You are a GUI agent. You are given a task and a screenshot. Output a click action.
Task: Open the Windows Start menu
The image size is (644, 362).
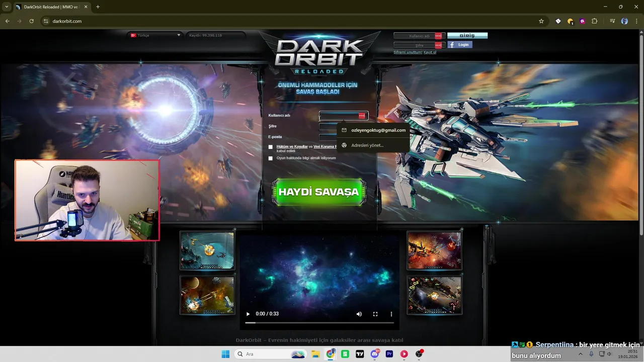pos(225,354)
